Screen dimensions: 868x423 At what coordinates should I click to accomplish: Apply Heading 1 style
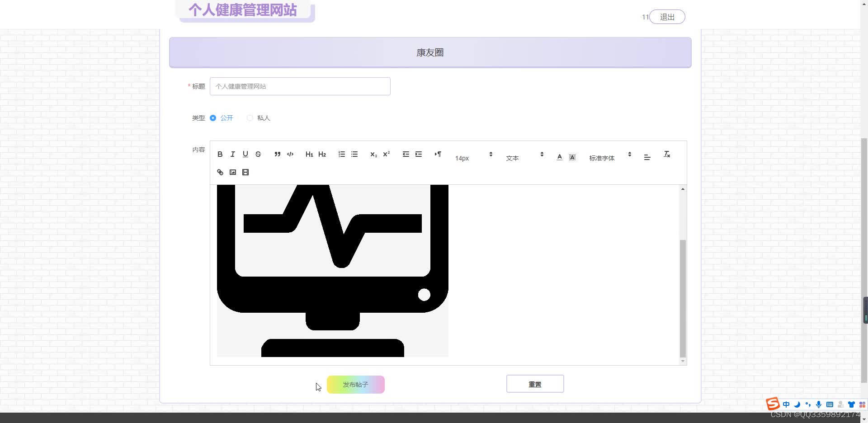tap(309, 154)
